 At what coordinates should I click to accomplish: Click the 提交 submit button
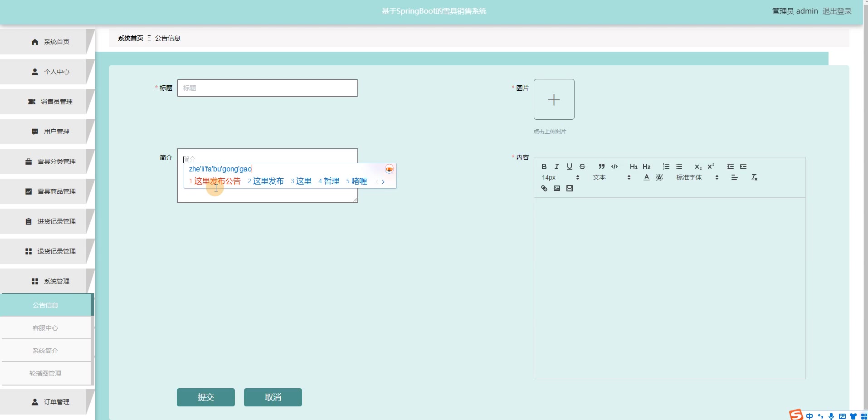point(206,397)
